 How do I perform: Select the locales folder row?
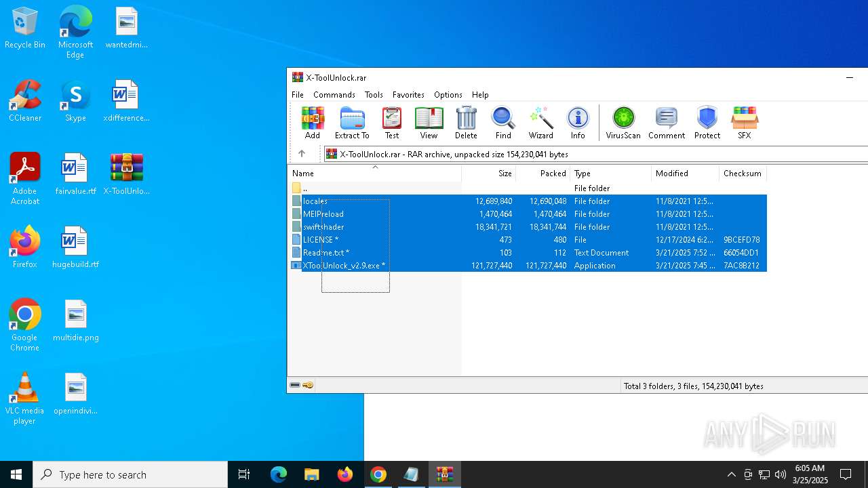pyautogui.click(x=528, y=201)
